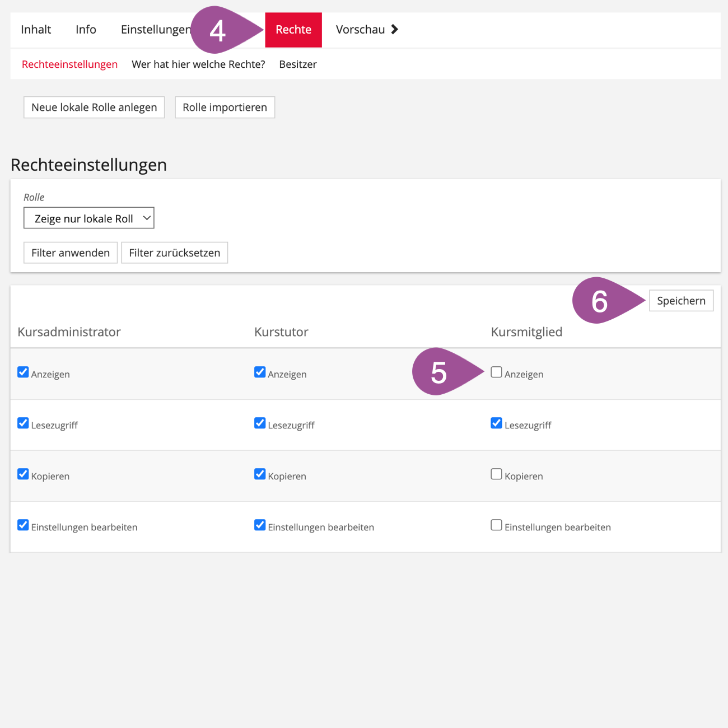The image size is (728, 728).
Task: Open 'Wer hat hier welche Rechte?' sub-tab
Action: 198,64
